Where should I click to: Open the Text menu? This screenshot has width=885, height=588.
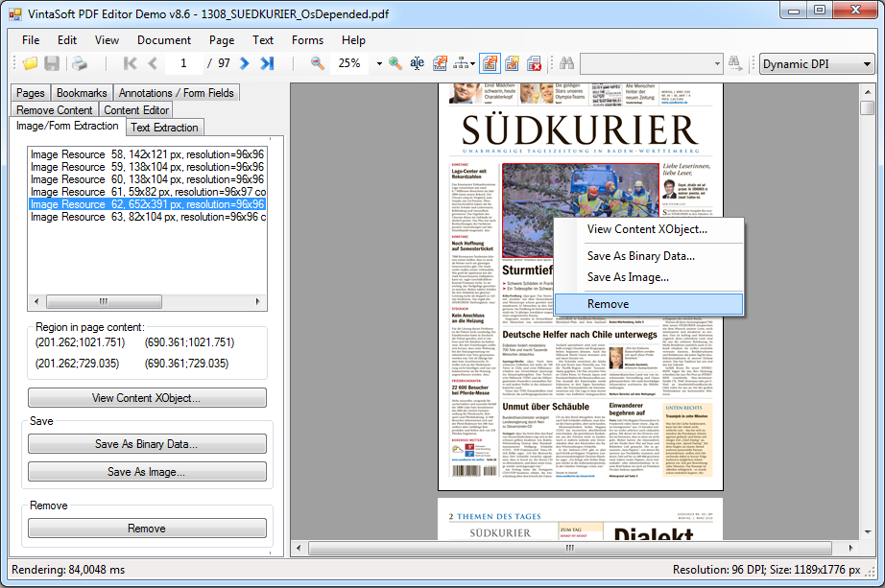262,40
